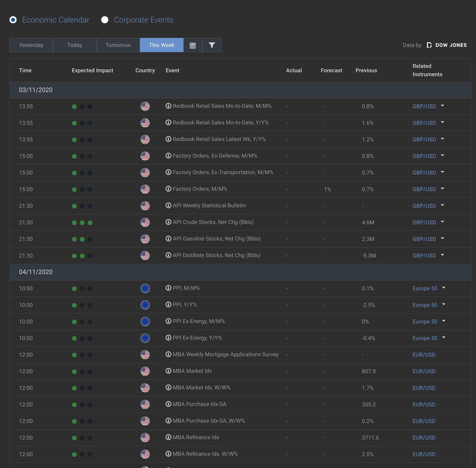Click info icon for Factory Orders, M/M%

coord(168,189)
